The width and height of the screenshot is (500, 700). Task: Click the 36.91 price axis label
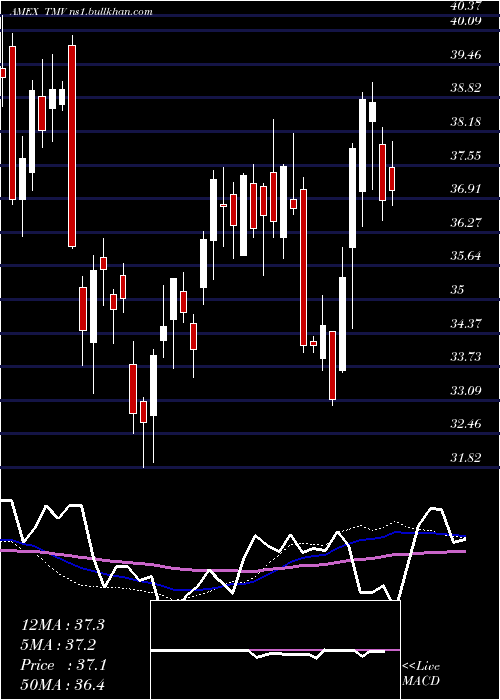pos(466,189)
